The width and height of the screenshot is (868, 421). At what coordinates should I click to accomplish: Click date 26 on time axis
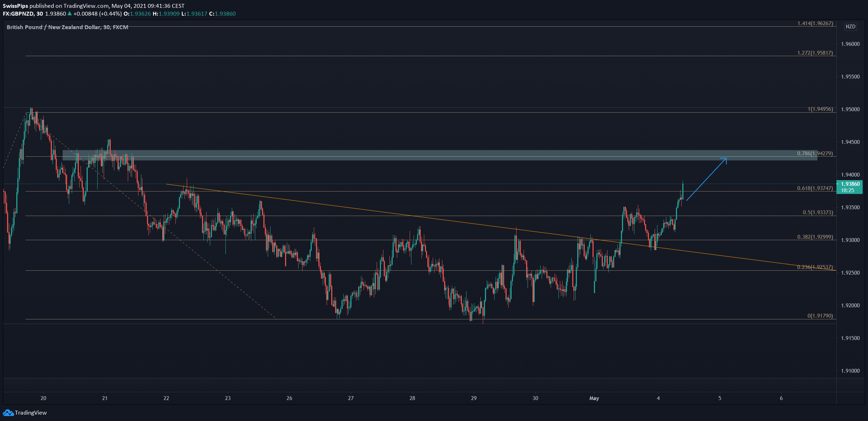click(289, 398)
